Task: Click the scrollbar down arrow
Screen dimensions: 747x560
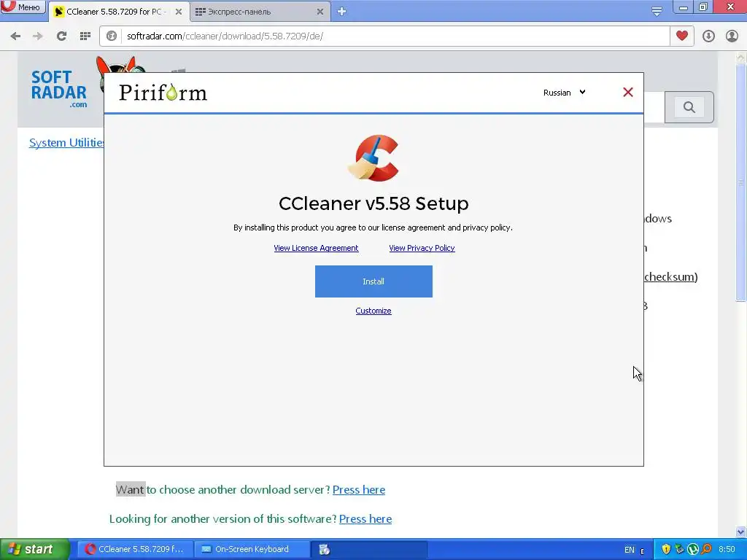Action: pyautogui.click(x=740, y=532)
